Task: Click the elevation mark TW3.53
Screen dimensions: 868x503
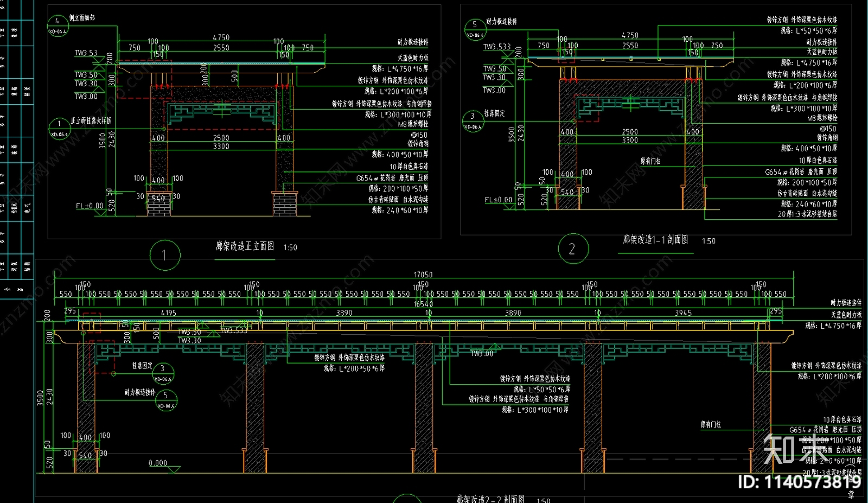Action: pos(86,53)
